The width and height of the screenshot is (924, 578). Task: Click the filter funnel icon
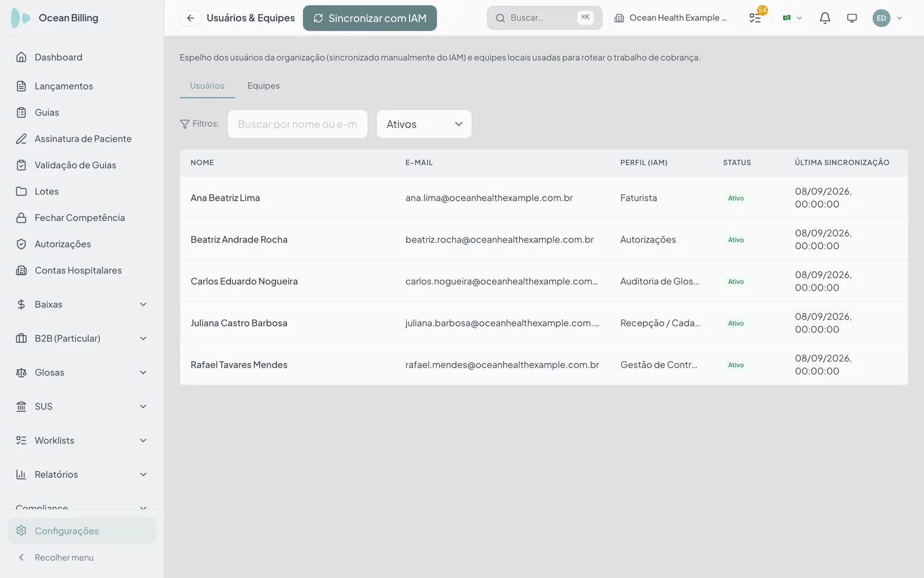pos(185,124)
